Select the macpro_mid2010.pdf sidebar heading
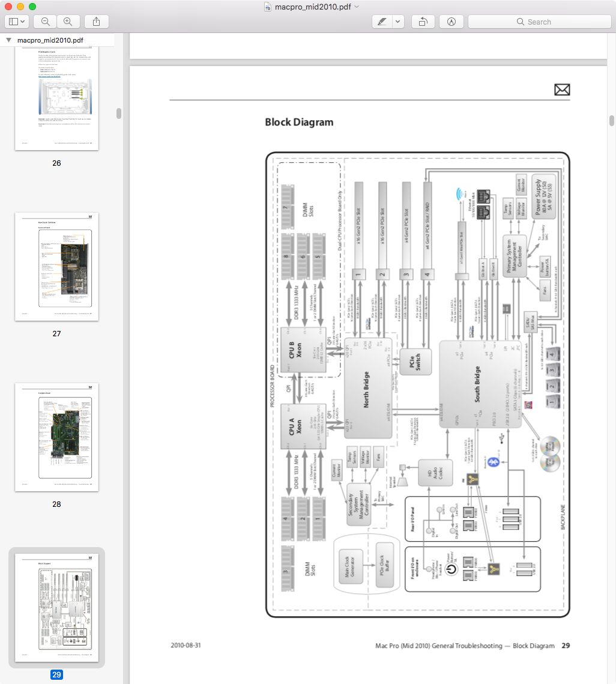 click(x=50, y=40)
